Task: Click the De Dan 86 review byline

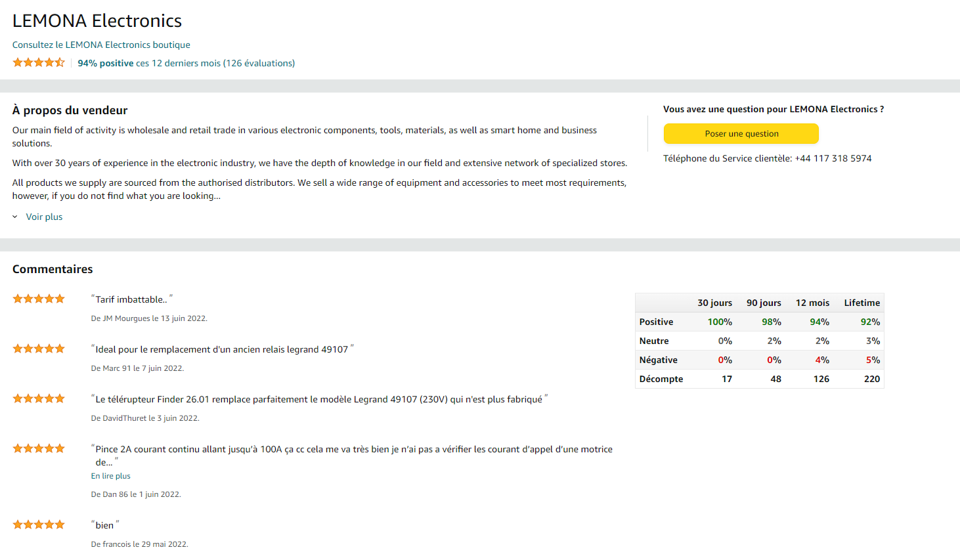Action: [136, 494]
